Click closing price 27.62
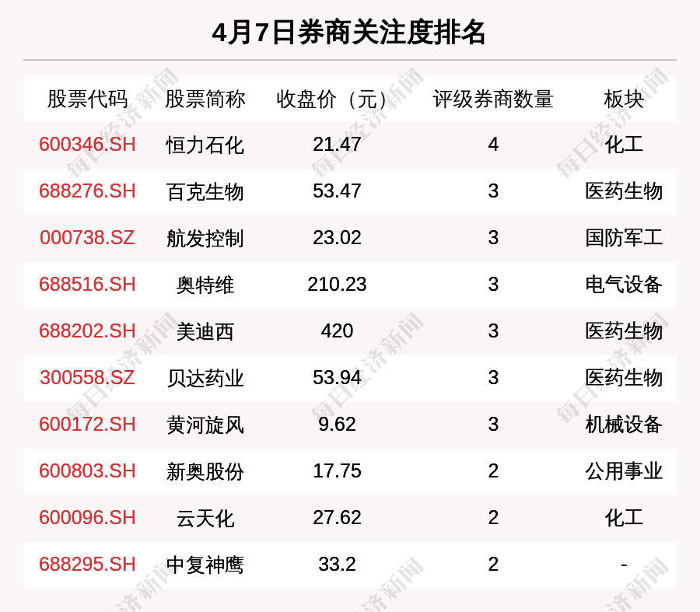 [x=337, y=518]
